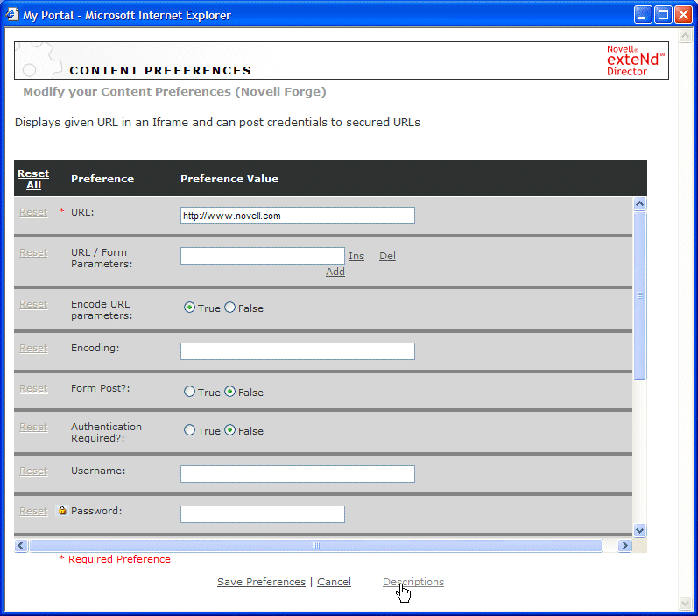The height and width of the screenshot is (616, 698).
Task: Reset the Form Post? preference
Action: coord(33,388)
